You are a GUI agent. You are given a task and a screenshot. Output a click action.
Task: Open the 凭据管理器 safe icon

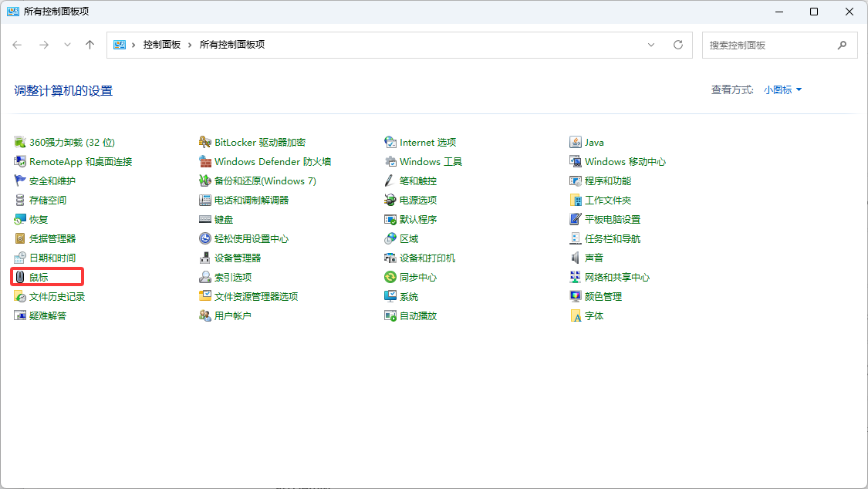pos(20,238)
